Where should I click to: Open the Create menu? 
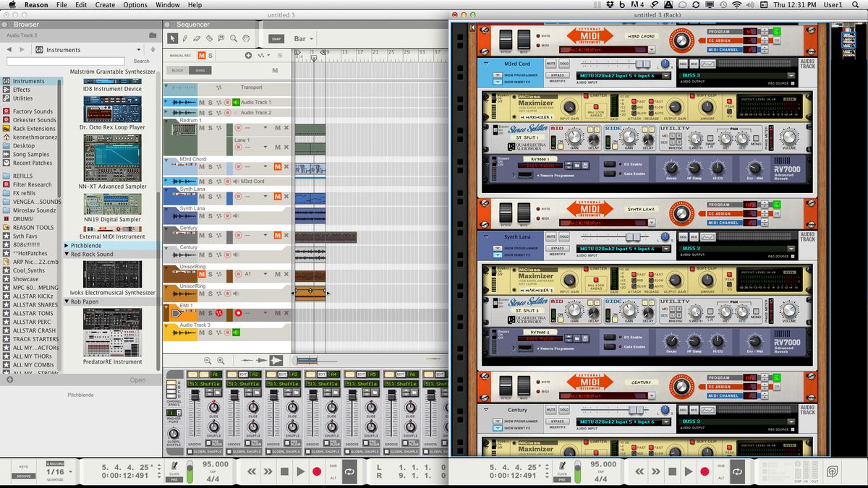[105, 5]
